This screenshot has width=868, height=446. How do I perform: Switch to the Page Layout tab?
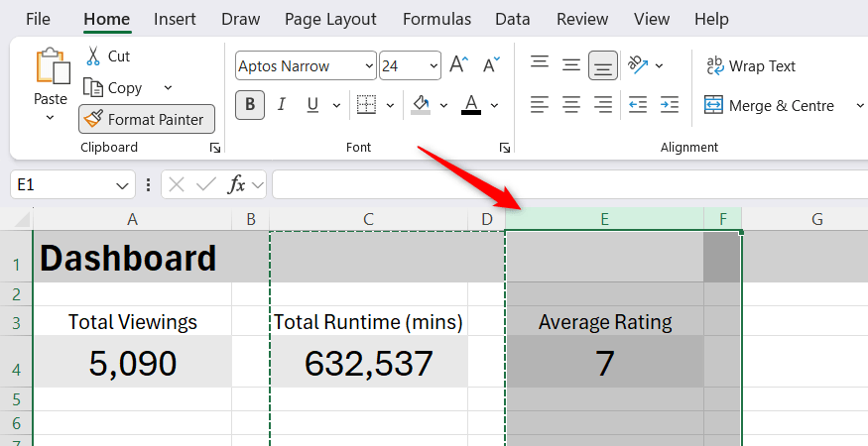330,20
